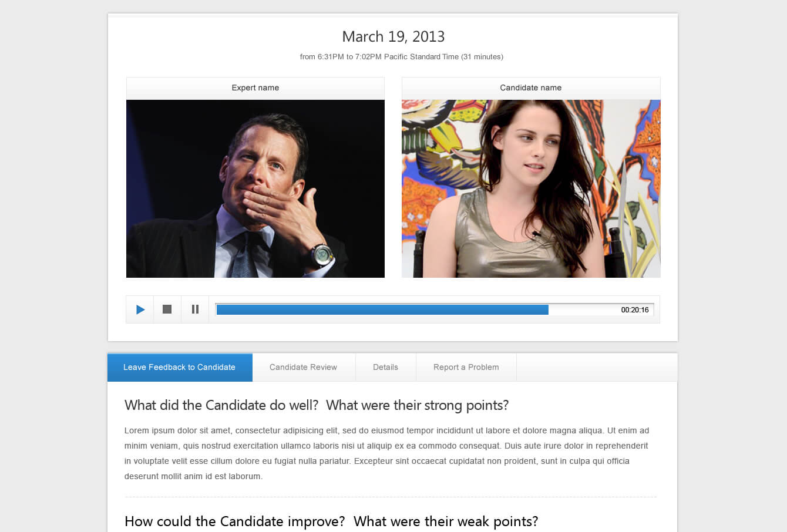The width and height of the screenshot is (787, 532).
Task: Click the Candidate video thumbnail
Action: coord(531,188)
